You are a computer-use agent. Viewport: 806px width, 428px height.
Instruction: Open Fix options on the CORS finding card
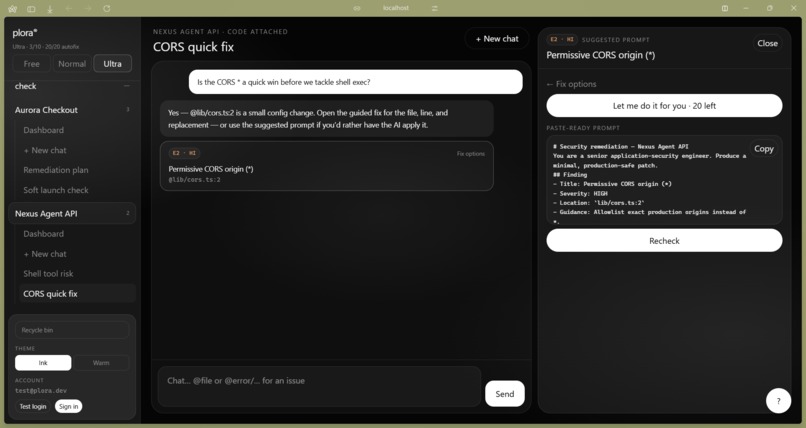(470, 154)
